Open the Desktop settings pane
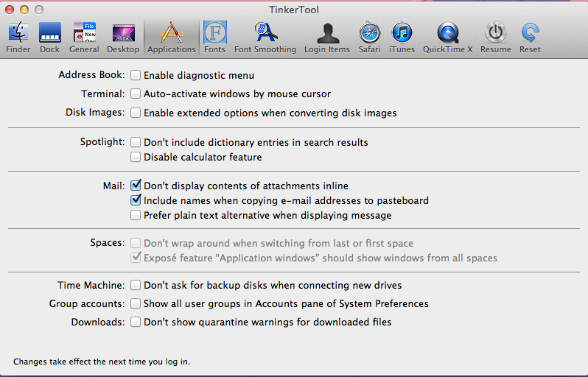 [123, 38]
